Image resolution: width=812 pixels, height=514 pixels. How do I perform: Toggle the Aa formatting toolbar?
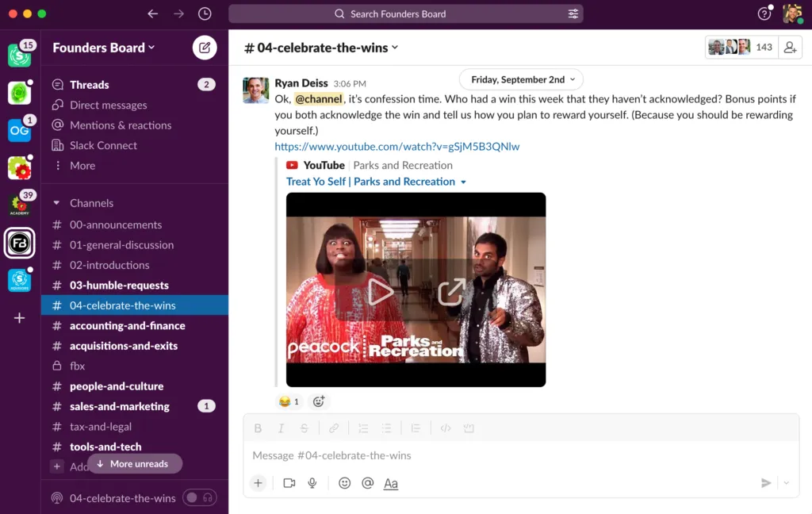point(391,483)
